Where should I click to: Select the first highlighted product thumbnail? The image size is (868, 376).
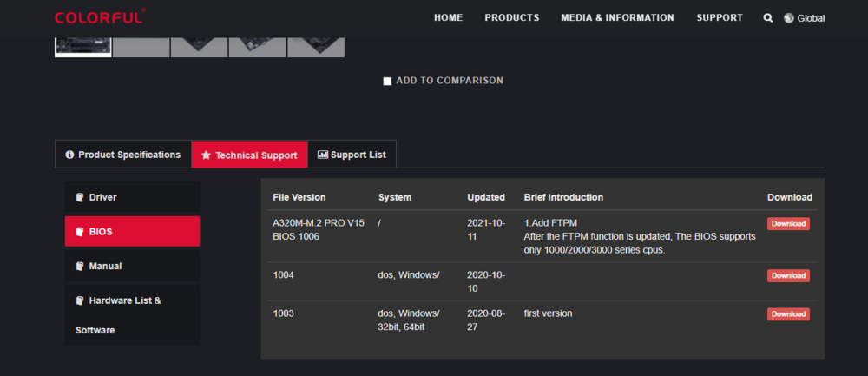coord(82,46)
